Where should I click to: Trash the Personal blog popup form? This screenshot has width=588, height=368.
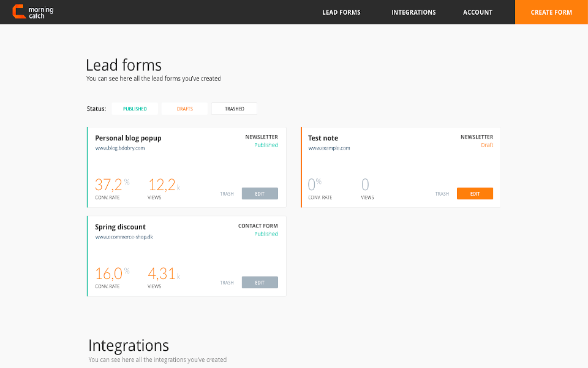[227, 194]
